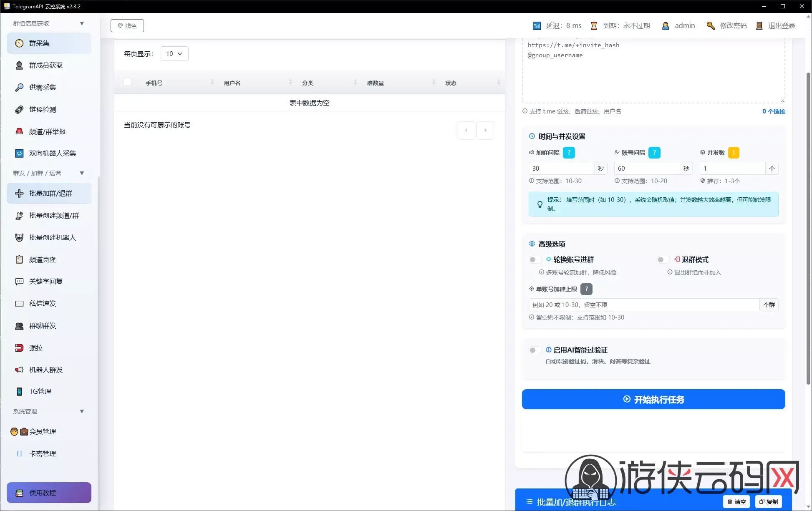This screenshot has width=812, height=511.
Task: Click the 强拉 magnet icon
Action: point(19,347)
